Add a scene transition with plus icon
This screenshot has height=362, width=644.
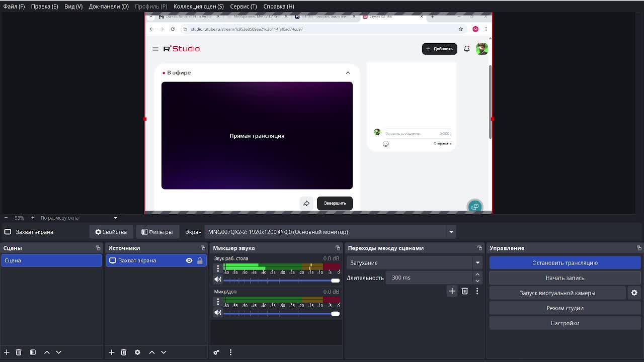(452, 291)
